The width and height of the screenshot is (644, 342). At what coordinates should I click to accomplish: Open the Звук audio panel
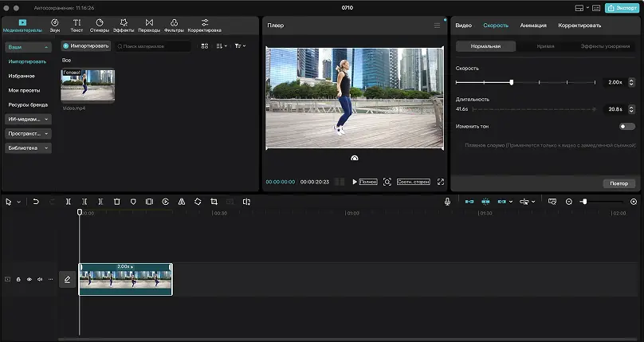click(55, 26)
